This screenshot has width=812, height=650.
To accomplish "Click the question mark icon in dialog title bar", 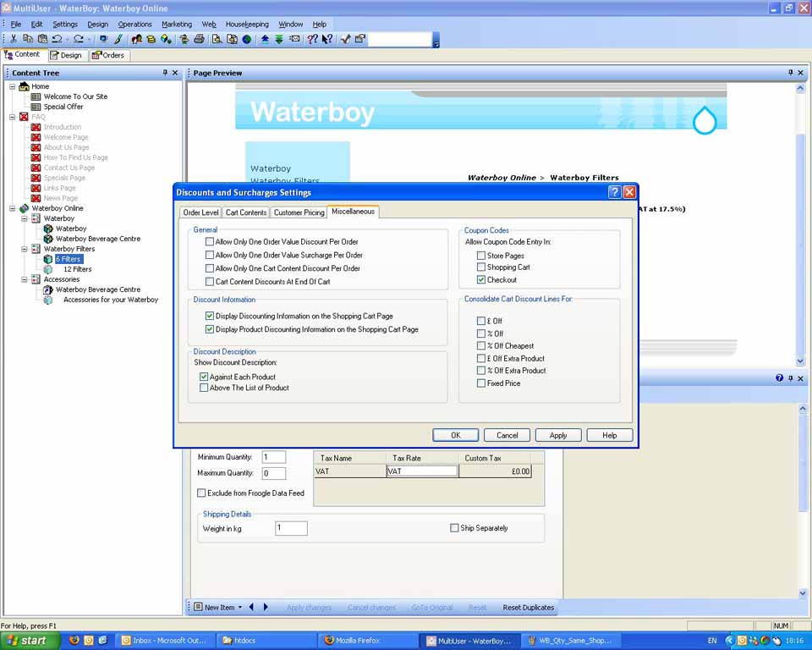I will [614, 192].
